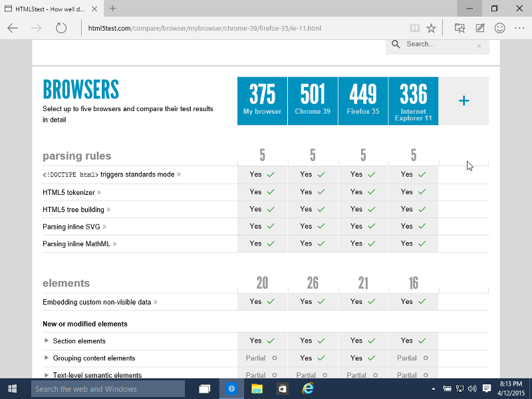Click the BROWSERS heading
532x399 pixels.
tap(80, 89)
